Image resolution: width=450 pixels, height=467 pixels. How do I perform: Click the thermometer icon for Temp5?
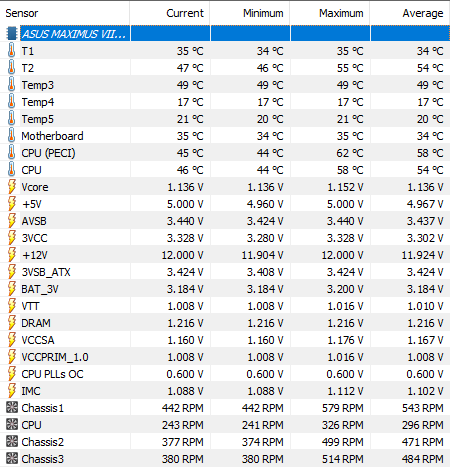tap(11, 119)
